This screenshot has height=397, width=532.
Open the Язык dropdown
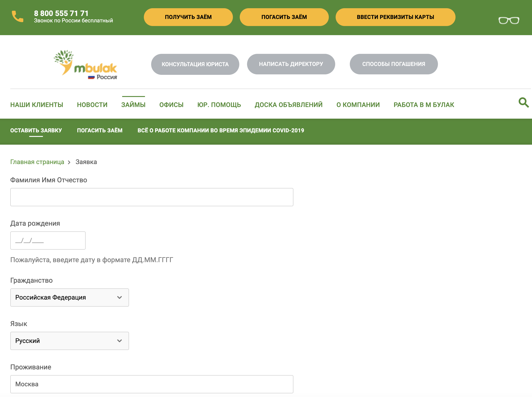[x=69, y=340]
